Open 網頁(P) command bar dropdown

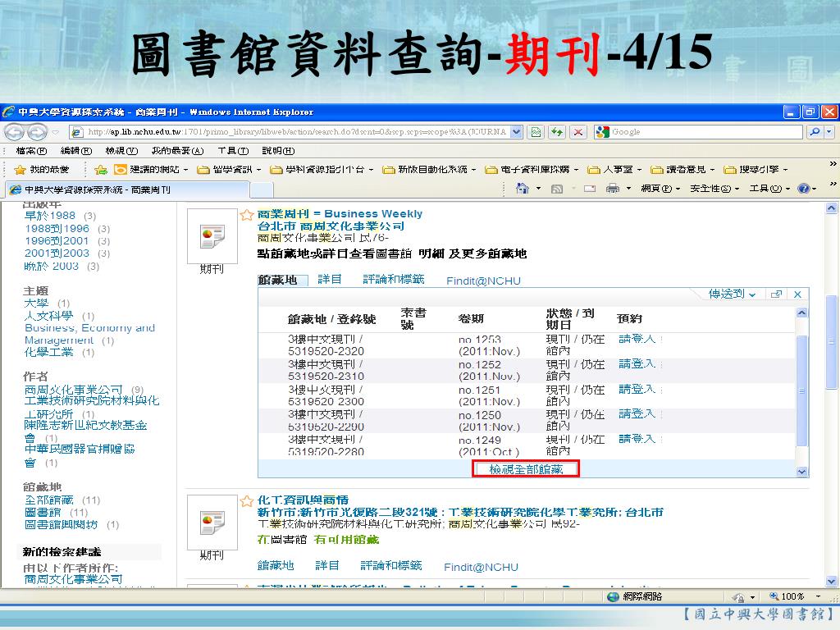pyautogui.click(x=660, y=189)
